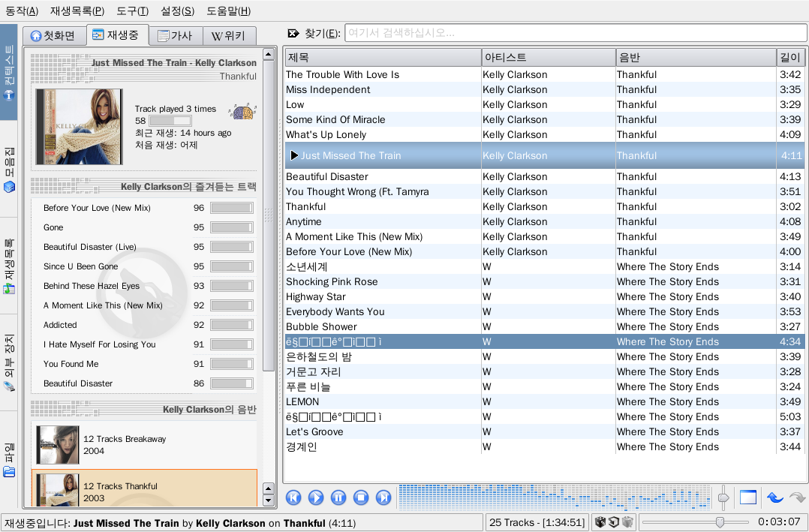Image resolution: width=809 pixels, height=532 pixels.
Task: Open the 컨텍스트 sidebar tab
Action: click(9, 72)
